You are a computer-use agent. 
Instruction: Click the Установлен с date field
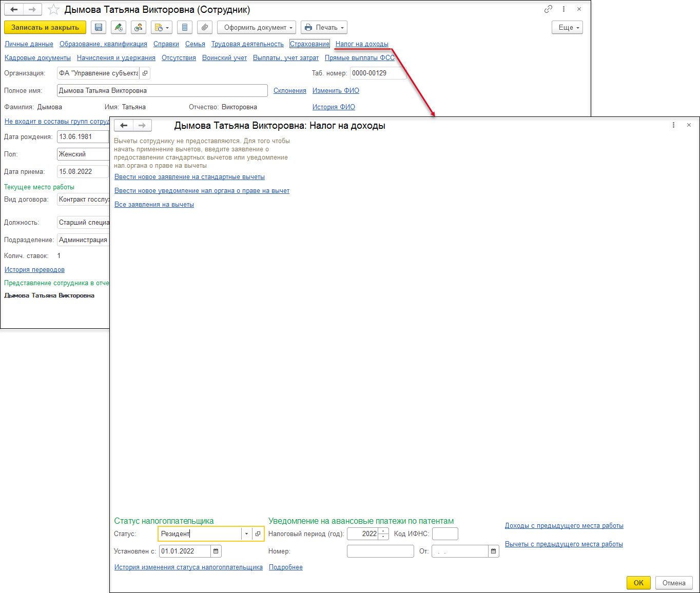point(185,551)
